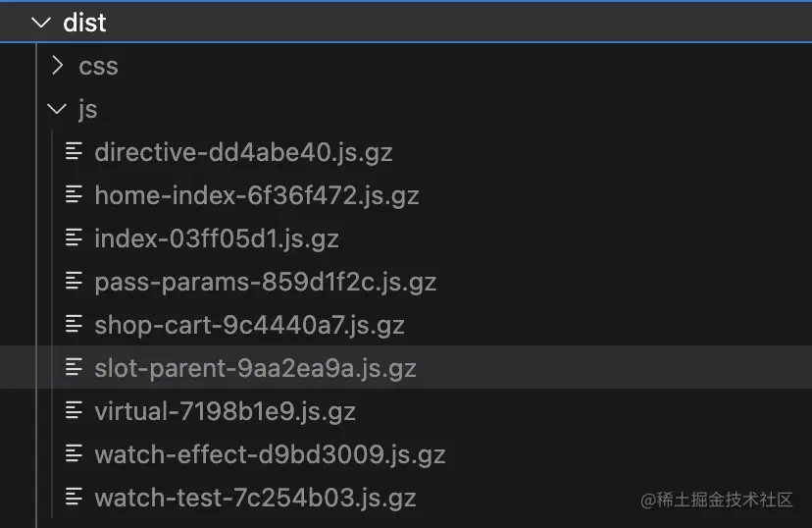Open virtual-7198b1e9.js.gz file

click(x=225, y=411)
